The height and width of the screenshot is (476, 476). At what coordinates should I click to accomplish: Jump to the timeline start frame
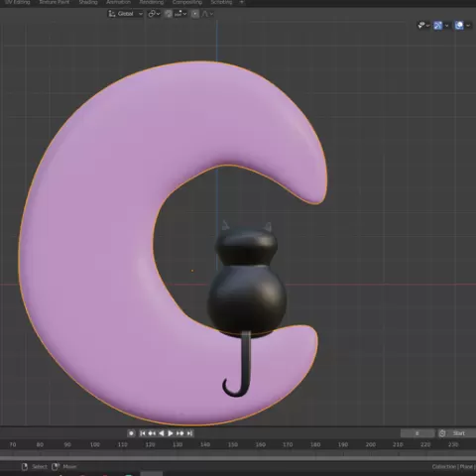coord(143,433)
